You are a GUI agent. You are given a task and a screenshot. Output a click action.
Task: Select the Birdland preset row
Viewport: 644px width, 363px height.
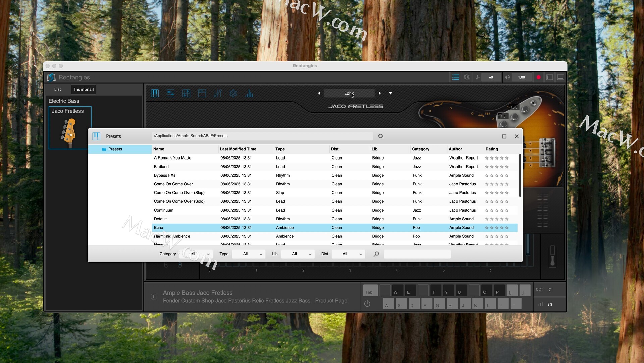[334, 167]
